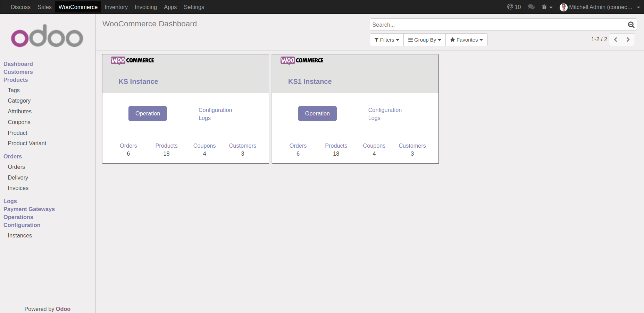Expand the Filters dropdown
Screen dimensions: 644x313
(x=386, y=40)
